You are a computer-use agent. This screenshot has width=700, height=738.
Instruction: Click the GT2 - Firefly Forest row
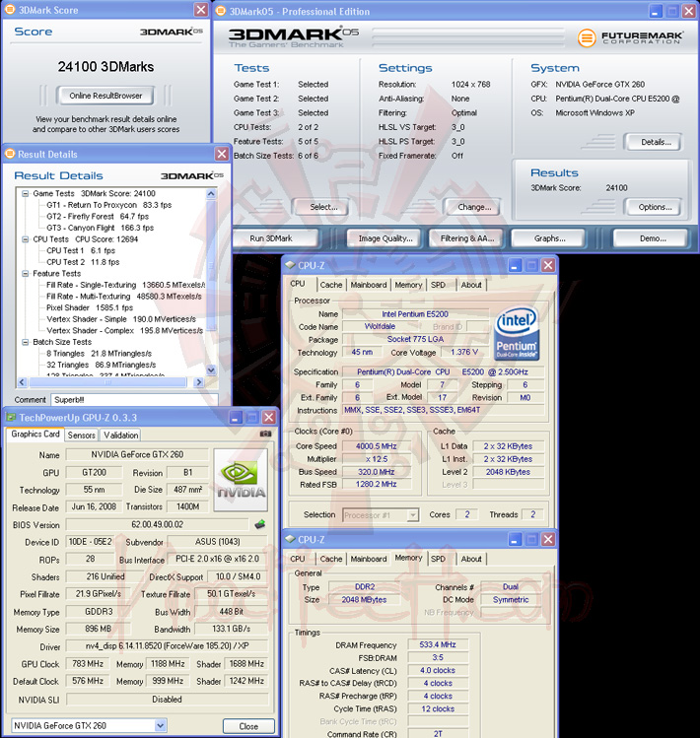point(98,217)
